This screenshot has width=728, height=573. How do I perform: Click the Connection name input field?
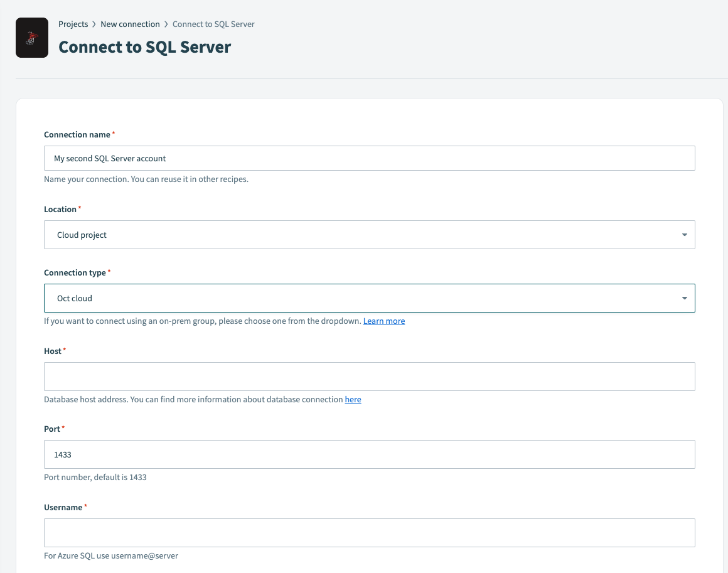click(x=369, y=158)
